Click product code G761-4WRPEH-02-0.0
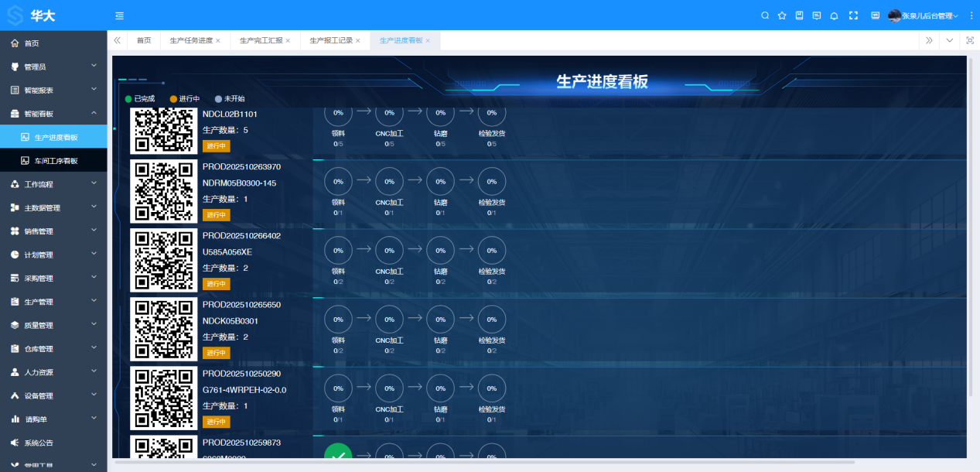Screen dimensions: 980x472 click(244, 390)
